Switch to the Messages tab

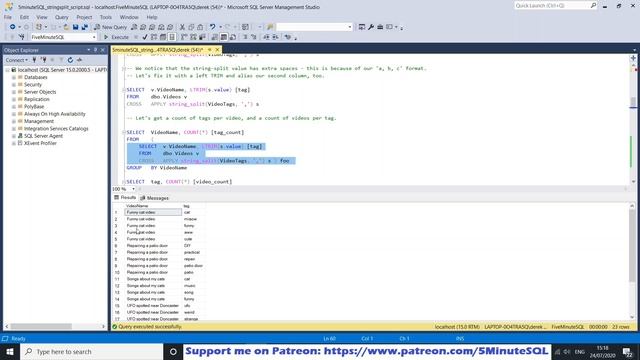154,198
